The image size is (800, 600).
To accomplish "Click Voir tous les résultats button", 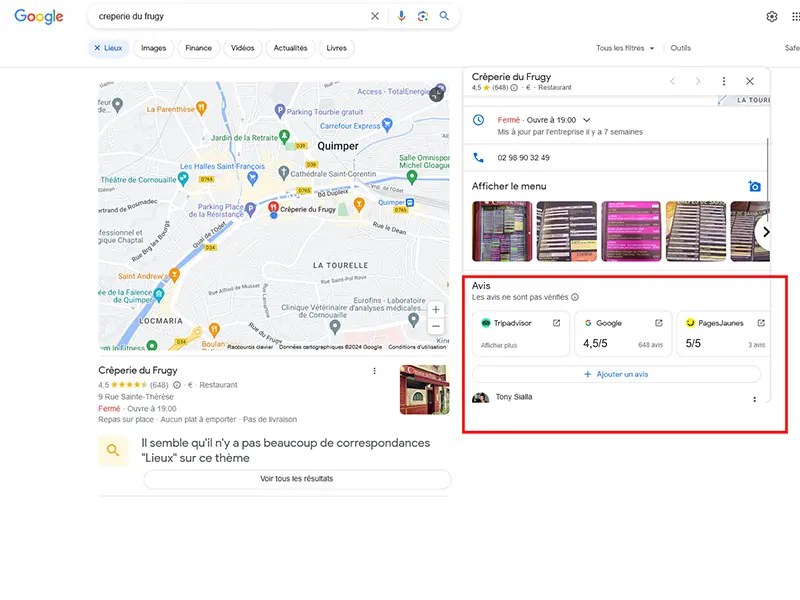I will click(297, 479).
